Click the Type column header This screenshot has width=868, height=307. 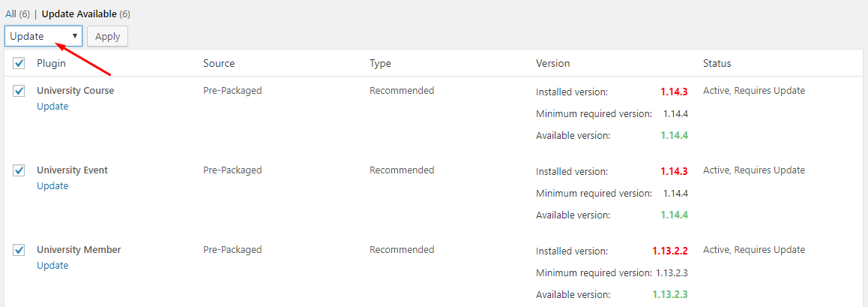pyautogui.click(x=380, y=64)
